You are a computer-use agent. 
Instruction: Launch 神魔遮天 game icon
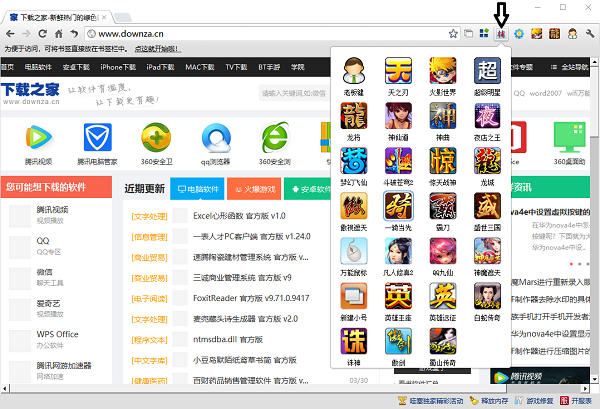pos(487,251)
